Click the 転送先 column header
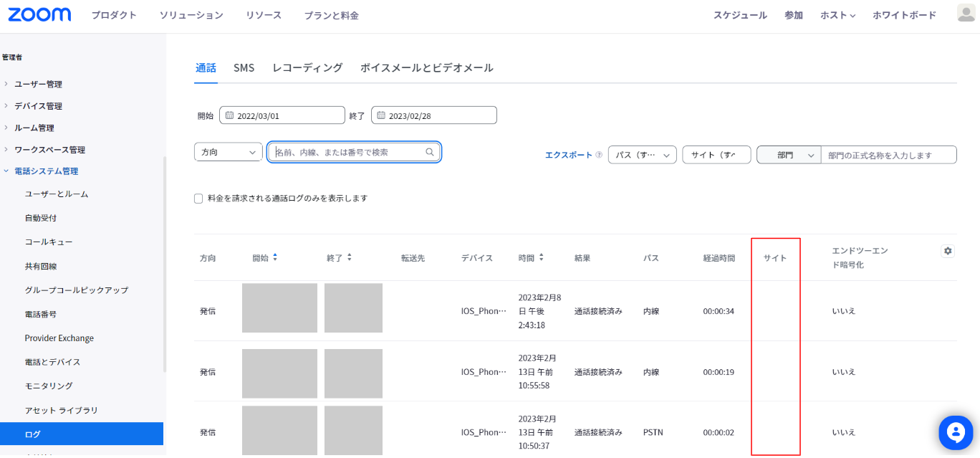 [x=413, y=258]
